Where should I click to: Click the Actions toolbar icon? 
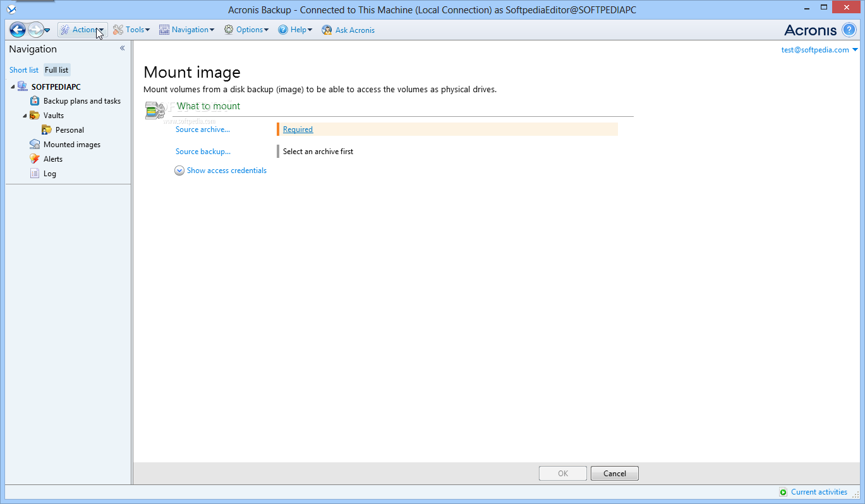coord(64,30)
